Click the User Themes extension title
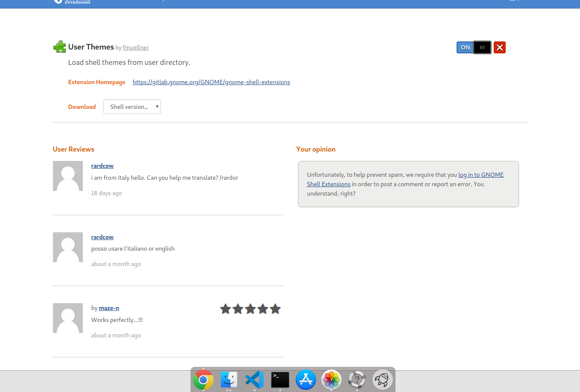The width and height of the screenshot is (580, 392). click(x=91, y=47)
